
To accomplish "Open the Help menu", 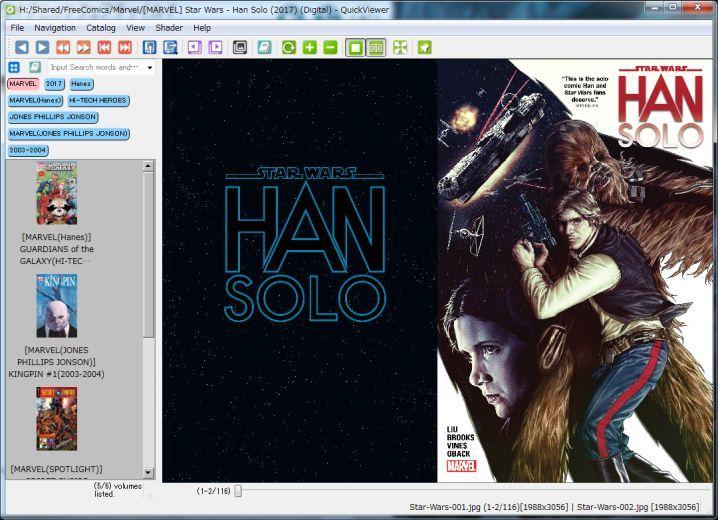I will pyautogui.click(x=202, y=28).
